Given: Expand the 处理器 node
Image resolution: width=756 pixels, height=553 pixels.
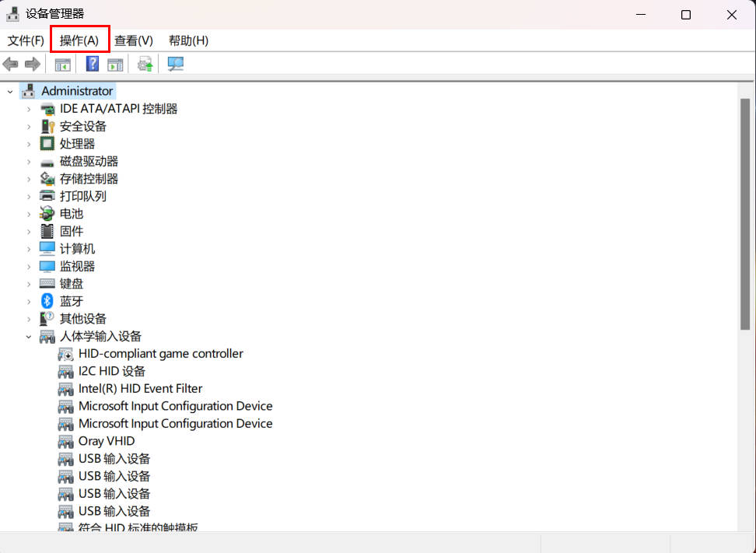Looking at the screenshot, I should (29, 144).
